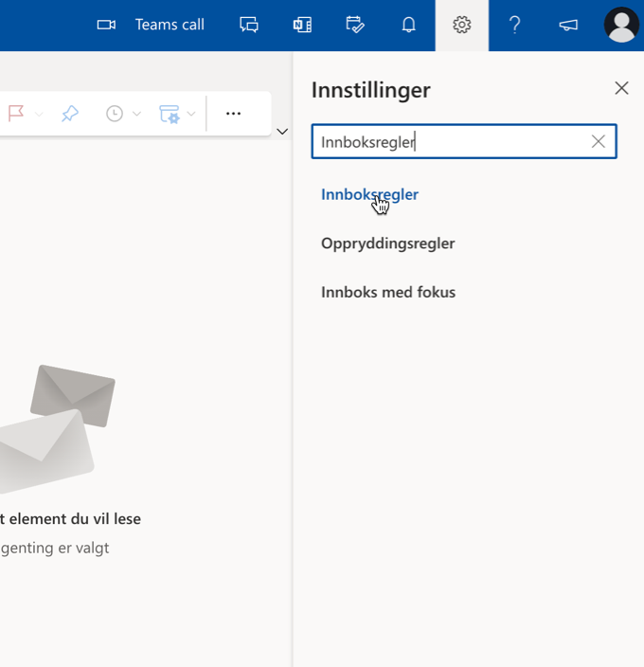Expand the flag options dropdown arrow
Screen dimensions: 644x667
point(39,115)
